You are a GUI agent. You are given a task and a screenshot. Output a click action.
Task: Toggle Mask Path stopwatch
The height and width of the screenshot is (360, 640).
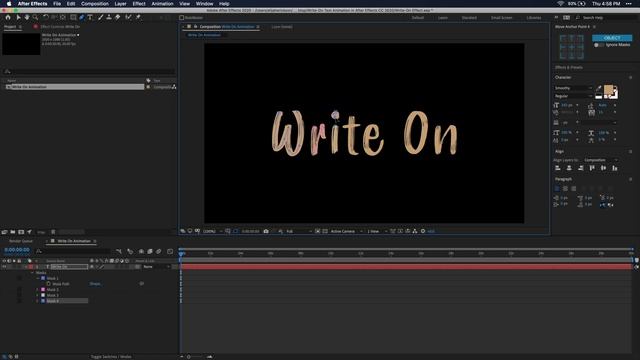click(x=49, y=284)
